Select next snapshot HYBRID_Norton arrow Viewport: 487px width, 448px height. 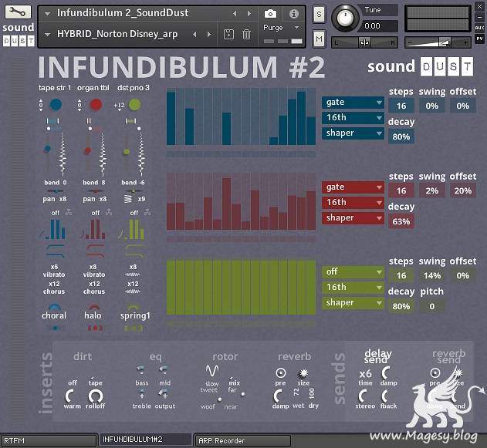209,34
